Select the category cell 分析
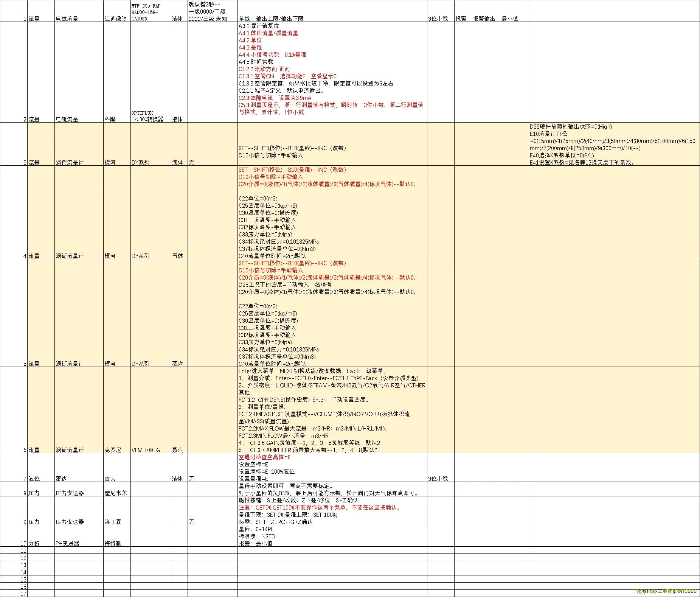The image size is (700, 597). [x=41, y=536]
